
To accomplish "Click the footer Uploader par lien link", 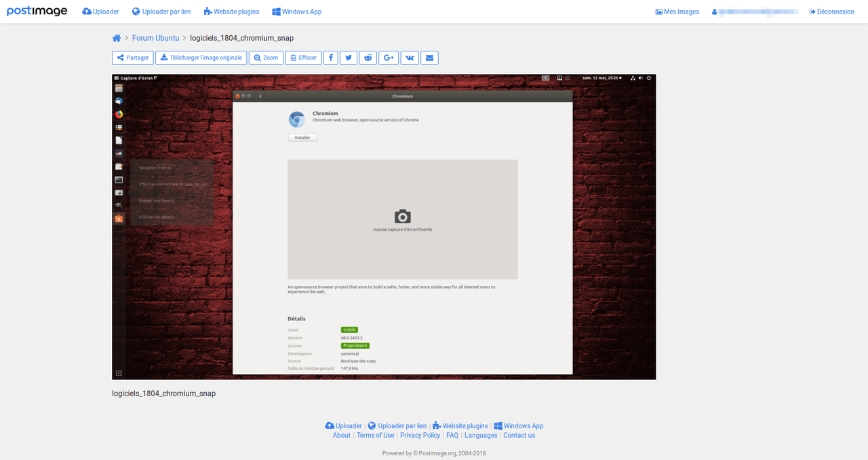I will (x=397, y=426).
